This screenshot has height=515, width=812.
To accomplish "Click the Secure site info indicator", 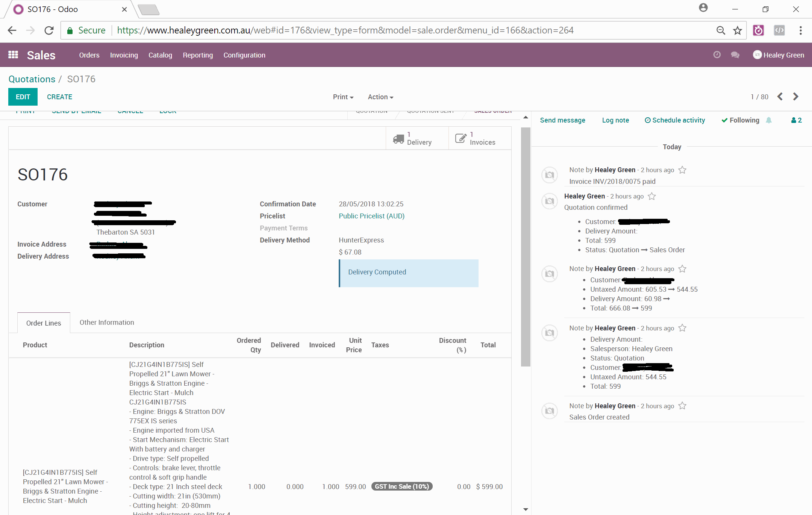I will click(86, 30).
